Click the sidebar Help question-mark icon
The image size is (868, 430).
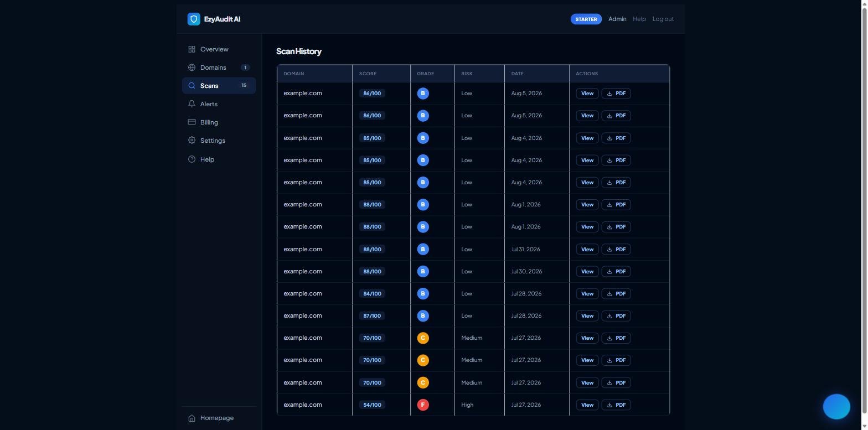tap(192, 159)
